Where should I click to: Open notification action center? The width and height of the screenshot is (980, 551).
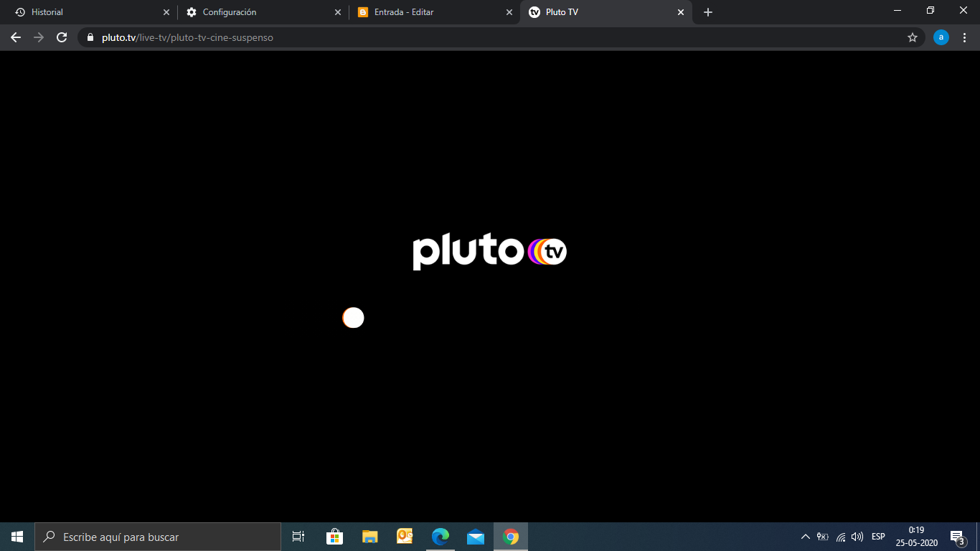958,537
